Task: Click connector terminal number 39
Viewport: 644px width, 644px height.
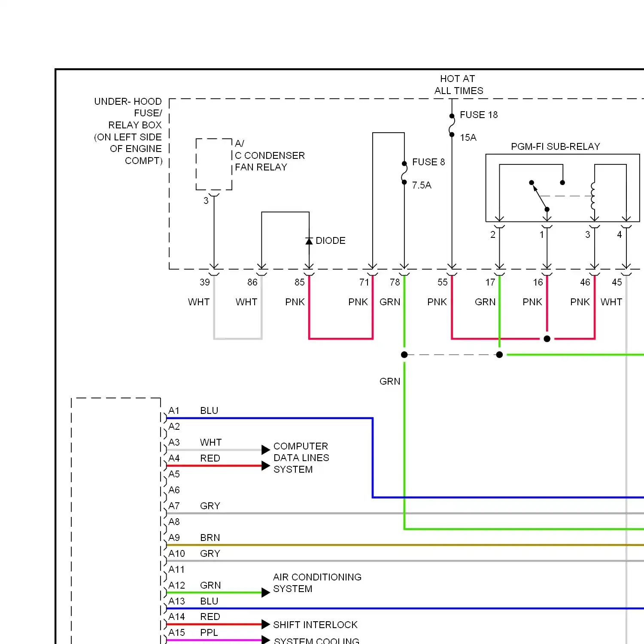Action: pyautogui.click(x=205, y=282)
